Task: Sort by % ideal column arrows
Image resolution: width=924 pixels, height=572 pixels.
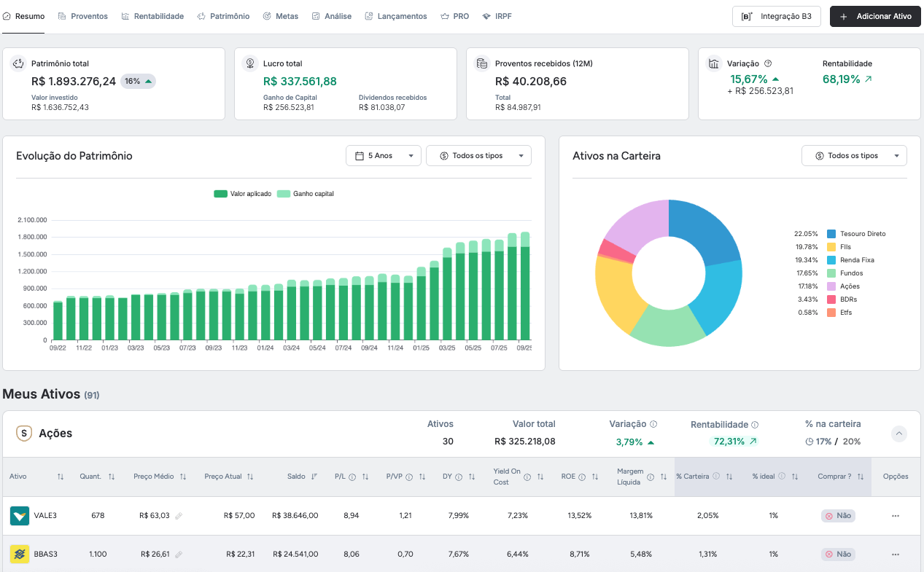Action: (x=795, y=477)
